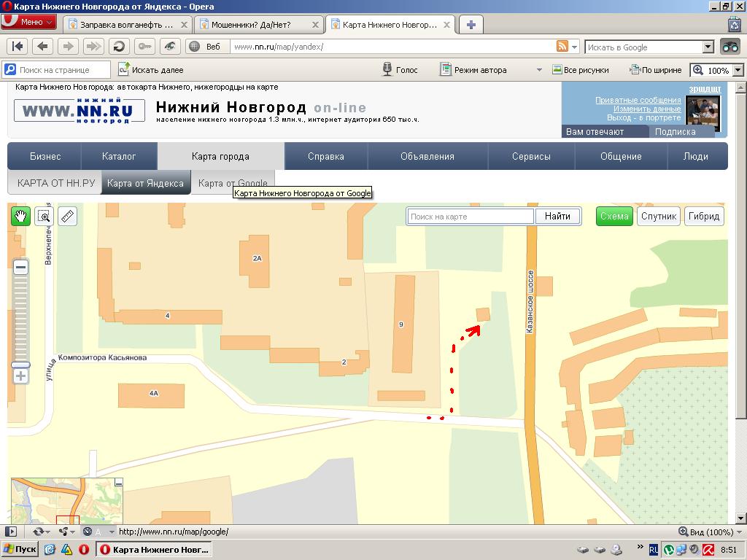Click the WWW.NN.RU logo
The image size is (747, 560).
pos(79,111)
